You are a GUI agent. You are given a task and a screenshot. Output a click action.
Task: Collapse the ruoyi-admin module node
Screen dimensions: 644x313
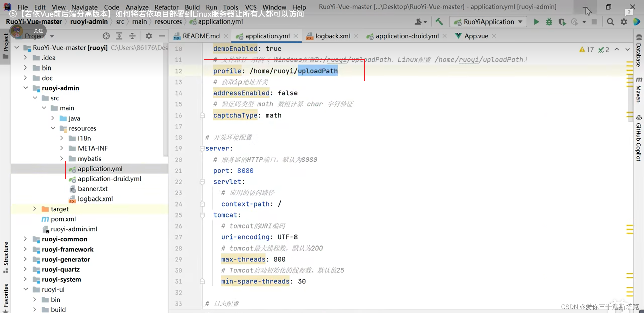pos(26,88)
